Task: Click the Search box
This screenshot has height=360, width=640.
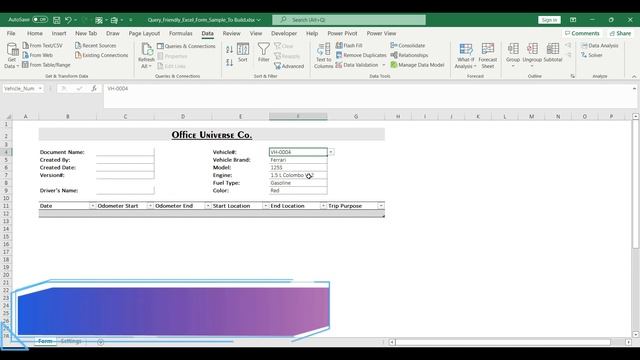Action: coord(349,20)
